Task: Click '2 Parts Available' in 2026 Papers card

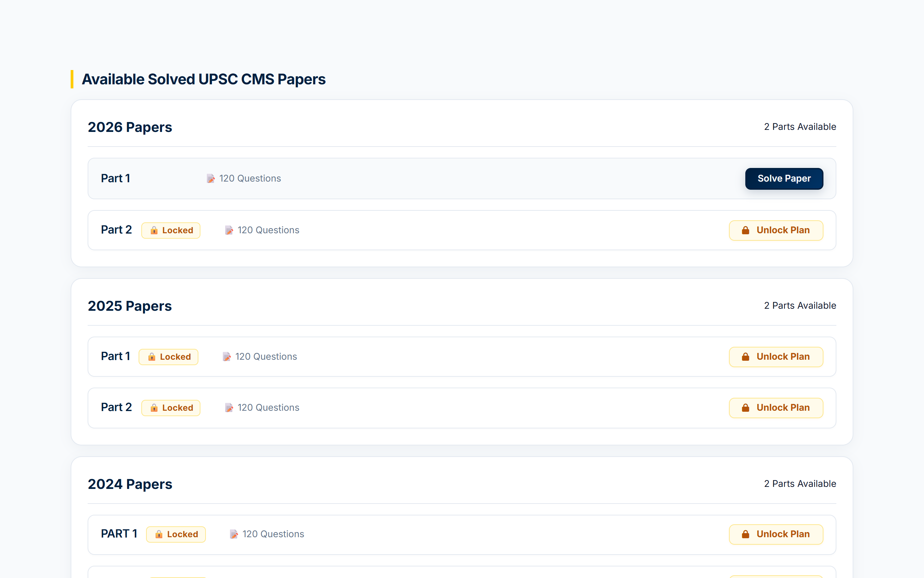Action: pyautogui.click(x=800, y=127)
